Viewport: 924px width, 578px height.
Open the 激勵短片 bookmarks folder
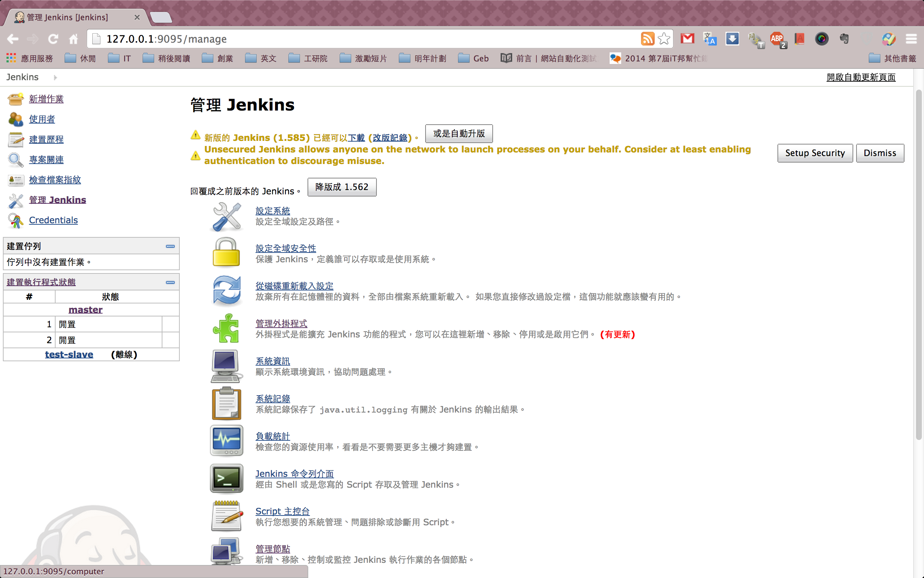[363, 59]
